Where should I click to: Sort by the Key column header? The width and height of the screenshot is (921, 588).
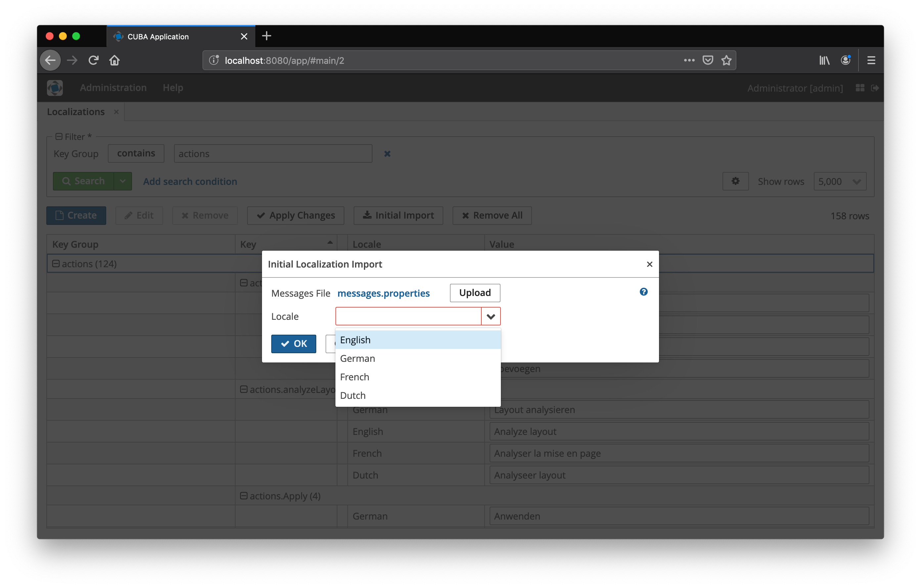coord(286,244)
